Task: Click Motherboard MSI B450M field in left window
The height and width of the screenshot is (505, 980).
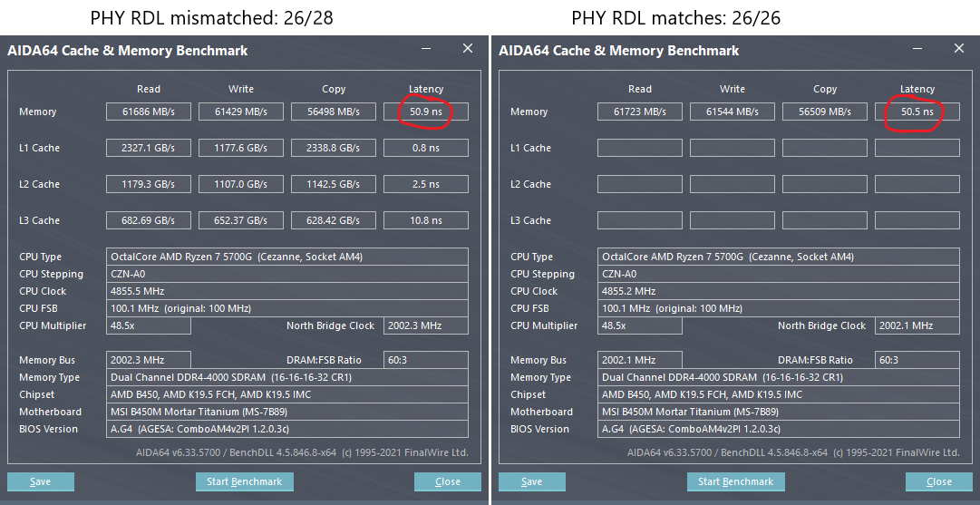Action: (x=286, y=412)
